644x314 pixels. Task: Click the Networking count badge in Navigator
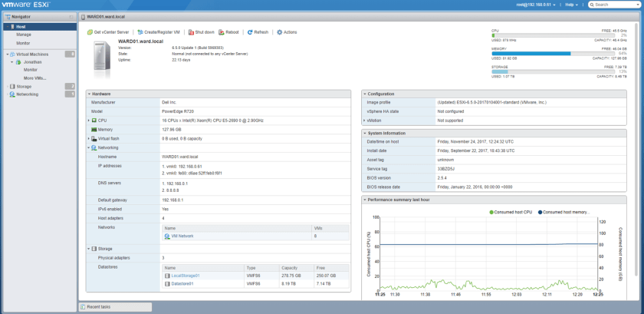[70, 94]
